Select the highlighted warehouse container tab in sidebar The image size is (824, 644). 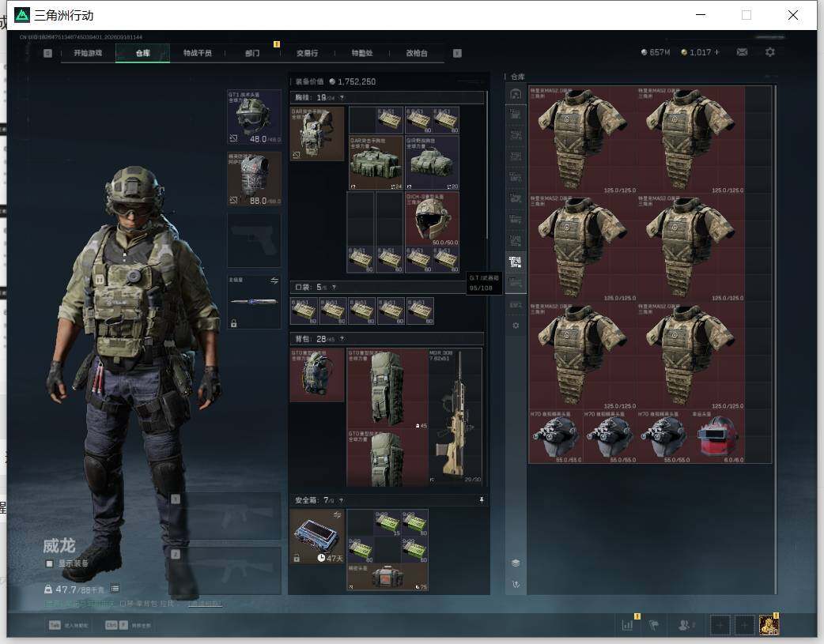click(516, 262)
